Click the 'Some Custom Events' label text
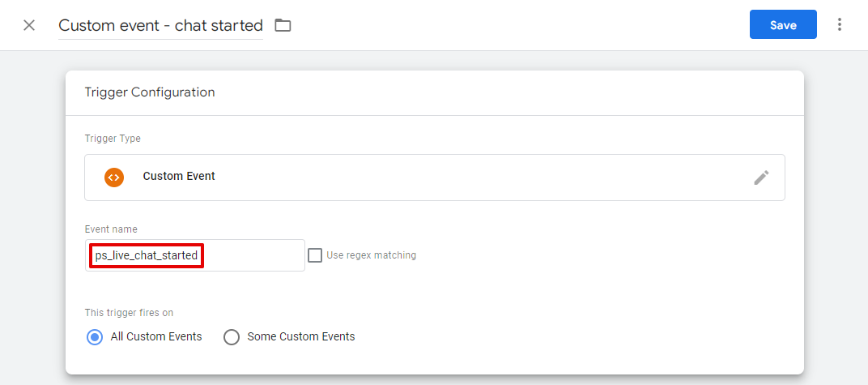Viewport: 868px width, 385px height. coord(300,336)
